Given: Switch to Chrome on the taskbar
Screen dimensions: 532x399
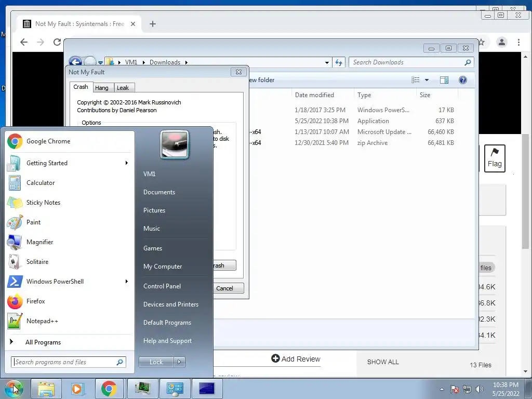Looking at the screenshot, I should [109, 389].
